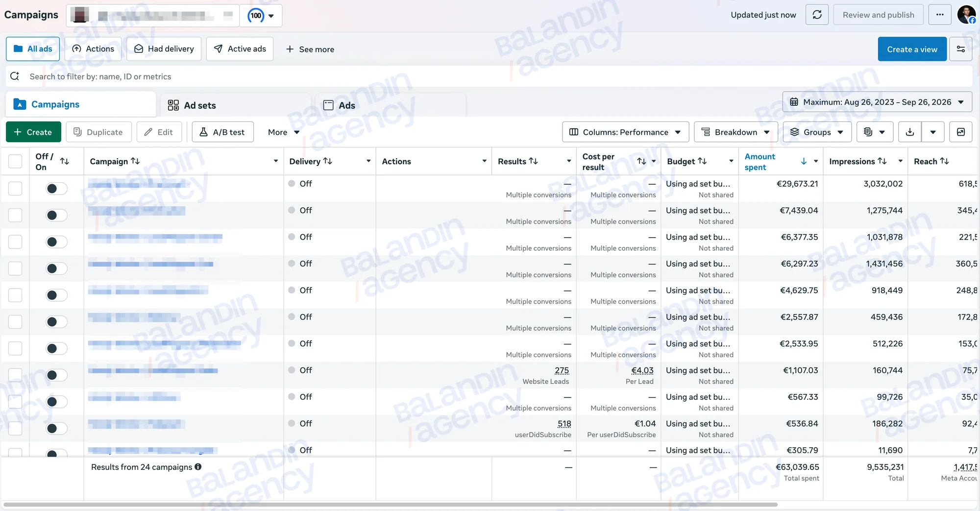Open the profile avatar menu
This screenshot has height=511, width=980.
[967, 15]
